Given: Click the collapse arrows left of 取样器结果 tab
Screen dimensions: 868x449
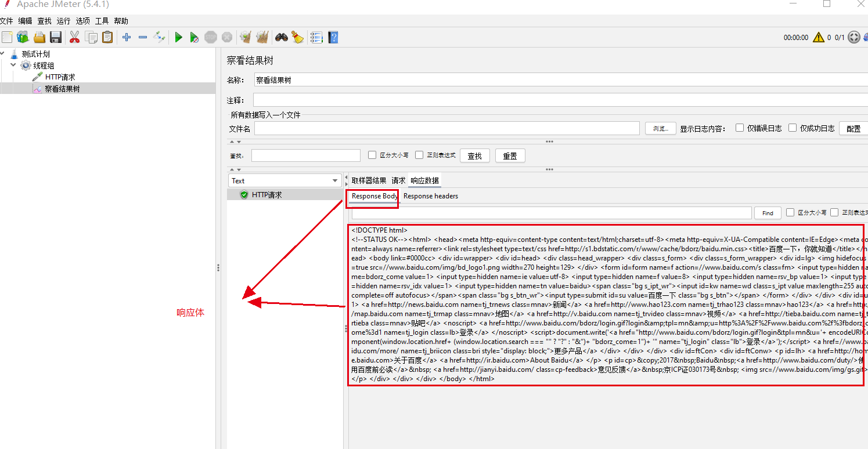Looking at the screenshot, I should point(346,180).
